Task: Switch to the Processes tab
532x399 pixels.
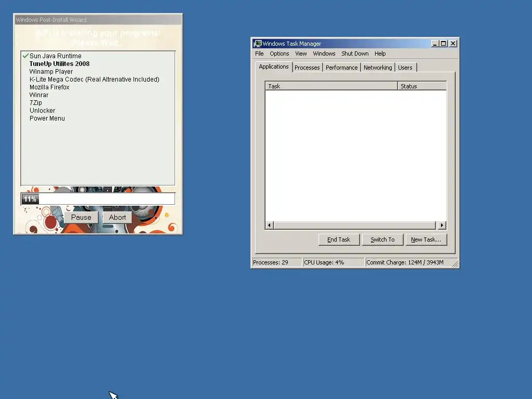Action: pyautogui.click(x=307, y=68)
